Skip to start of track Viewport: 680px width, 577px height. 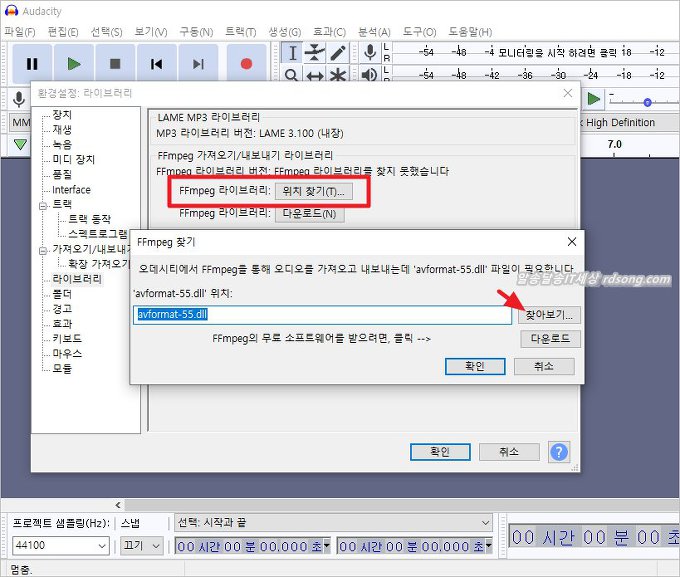157,64
